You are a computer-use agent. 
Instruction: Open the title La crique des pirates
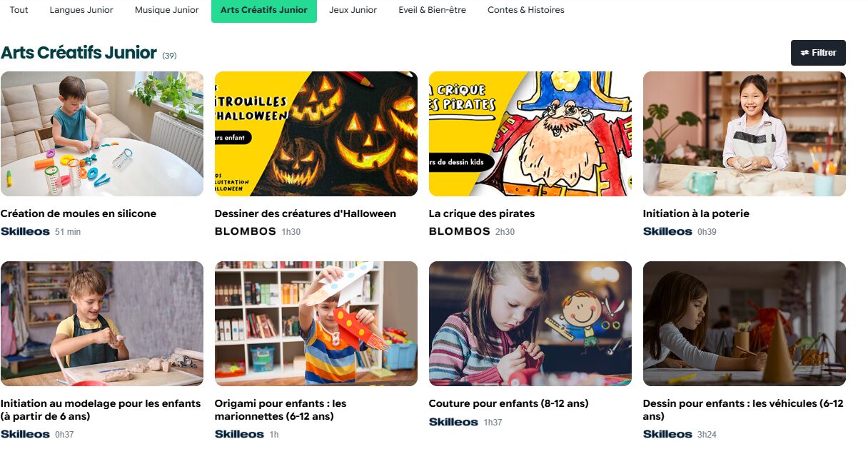(482, 213)
